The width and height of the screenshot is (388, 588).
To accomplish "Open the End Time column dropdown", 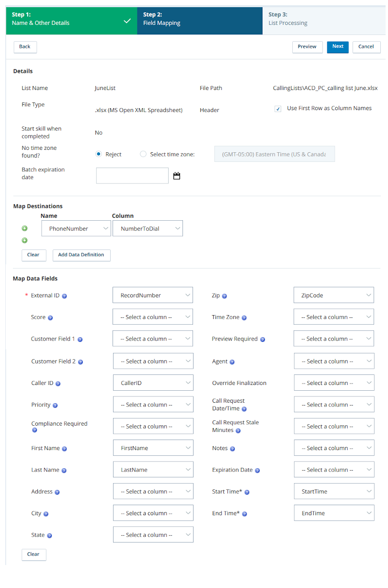I will (334, 513).
